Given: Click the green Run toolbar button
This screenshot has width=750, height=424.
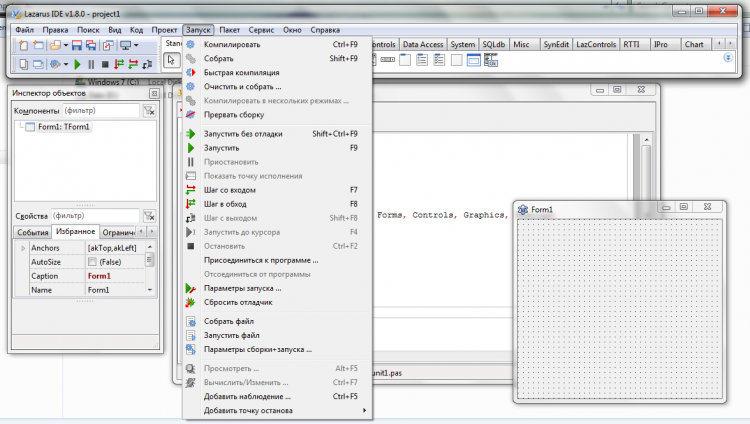Looking at the screenshot, I should (77, 64).
